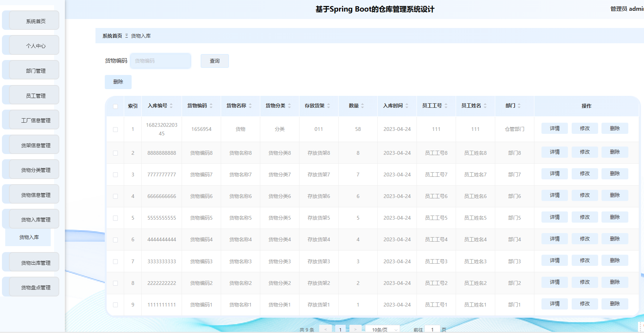This screenshot has height=333, width=644.
Task: Select page 1 in pagination
Action: pos(340,329)
